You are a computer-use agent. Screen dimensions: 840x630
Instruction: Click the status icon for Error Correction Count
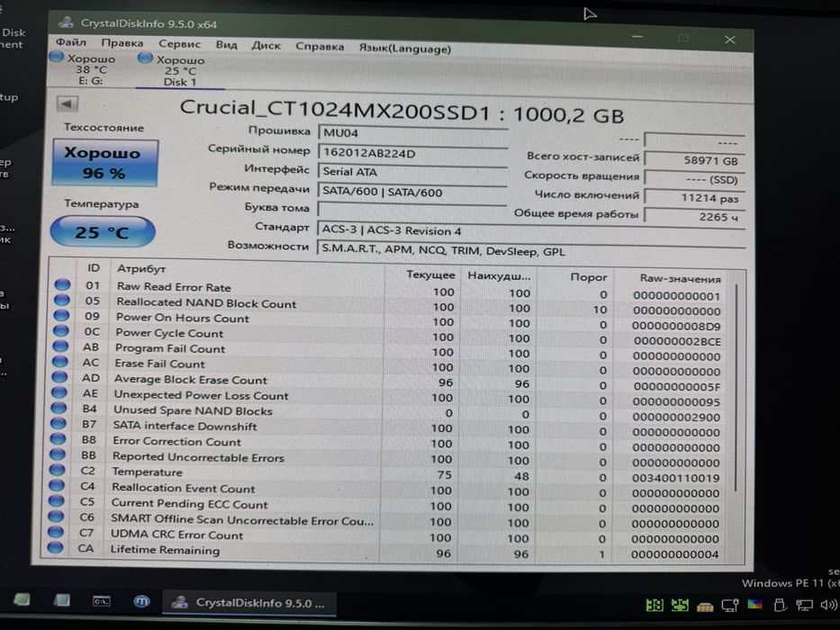click(58, 439)
